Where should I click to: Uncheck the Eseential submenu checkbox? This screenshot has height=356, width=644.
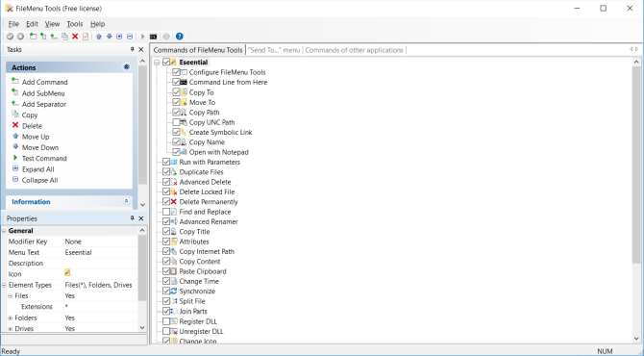pyautogui.click(x=166, y=63)
